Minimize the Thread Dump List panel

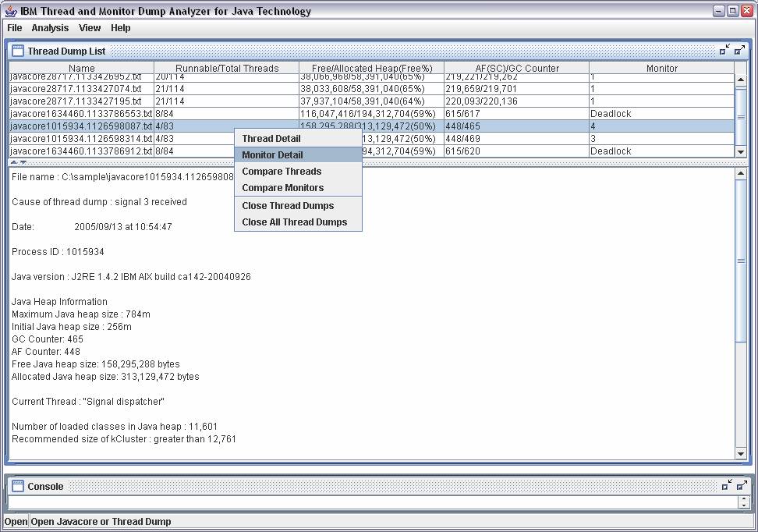point(724,50)
